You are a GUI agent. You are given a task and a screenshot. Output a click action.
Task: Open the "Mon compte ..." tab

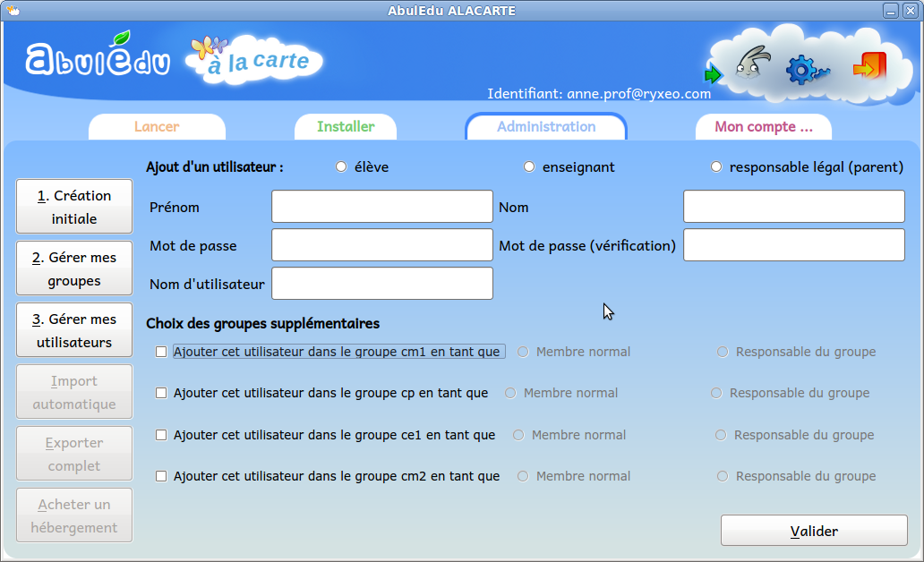coord(764,127)
